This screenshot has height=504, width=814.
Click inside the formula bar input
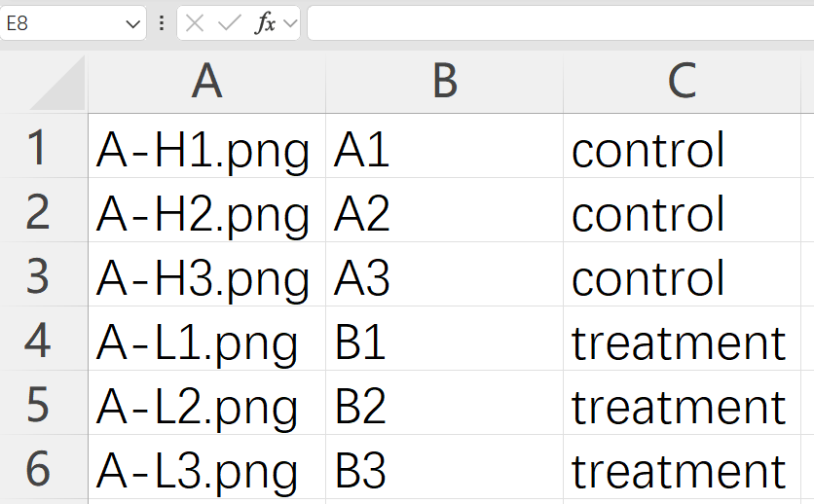[561, 22]
